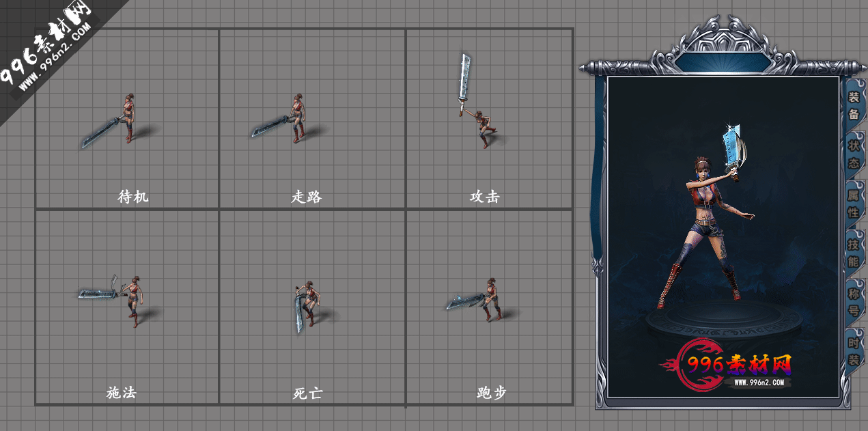Click the 待机 label text

(x=133, y=197)
